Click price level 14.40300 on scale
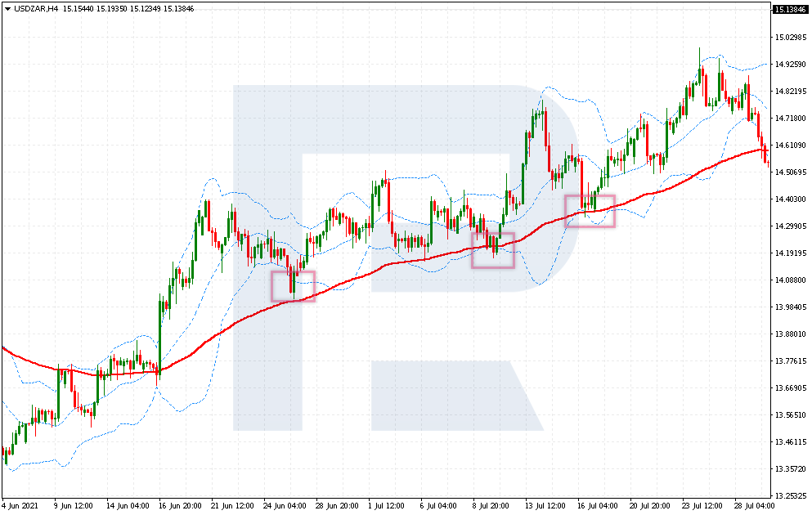The width and height of the screenshot is (812, 515). point(790,199)
